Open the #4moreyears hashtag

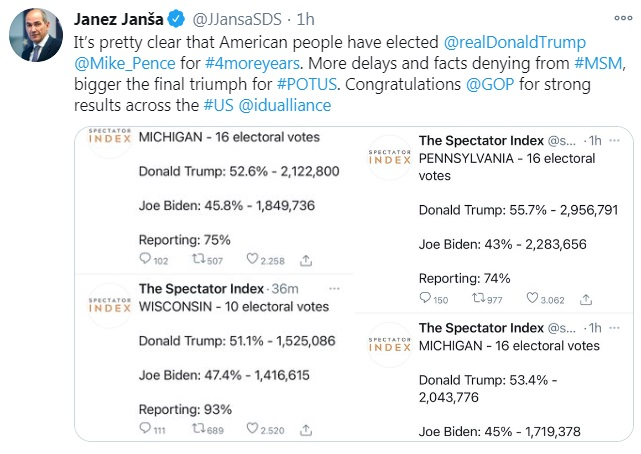pos(238,64)
